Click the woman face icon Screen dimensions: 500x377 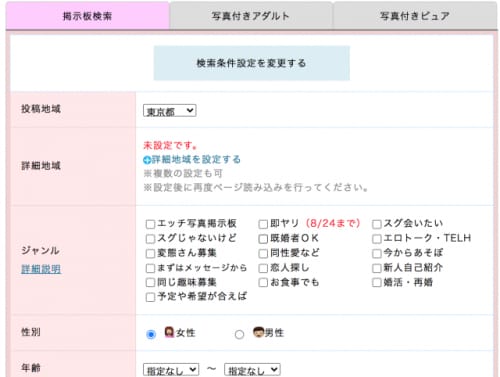point(169,332)
